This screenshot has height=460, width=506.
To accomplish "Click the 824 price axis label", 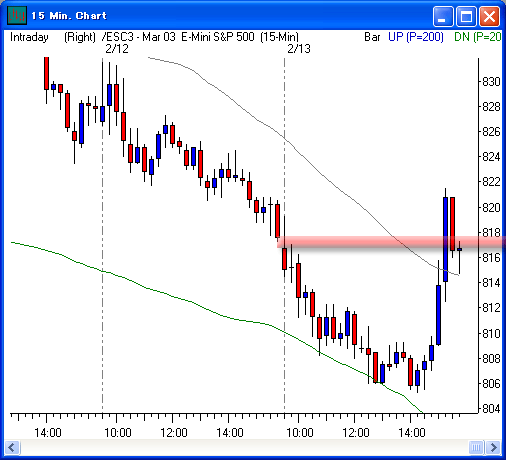I will [x=491, y=157].
